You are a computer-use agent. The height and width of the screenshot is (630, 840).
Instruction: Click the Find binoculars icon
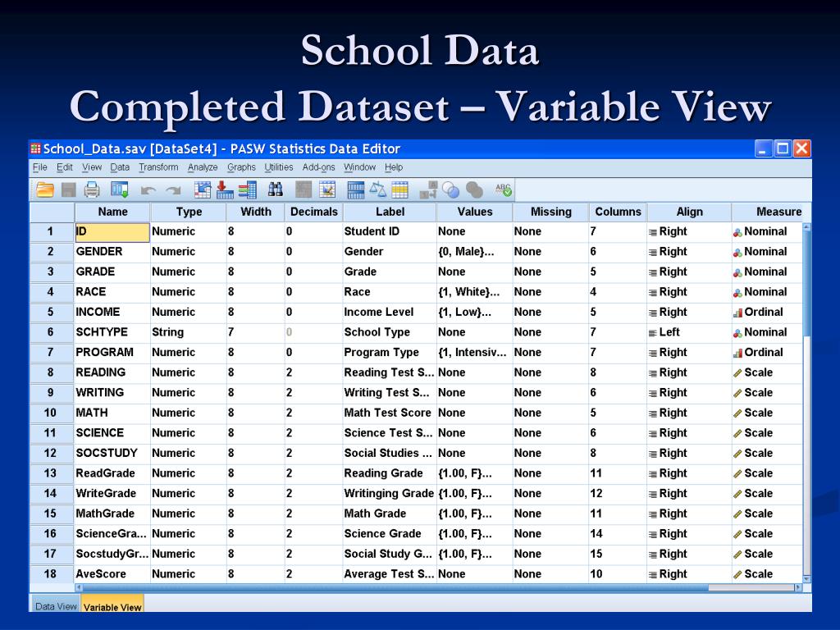click(x=276, y=189)
